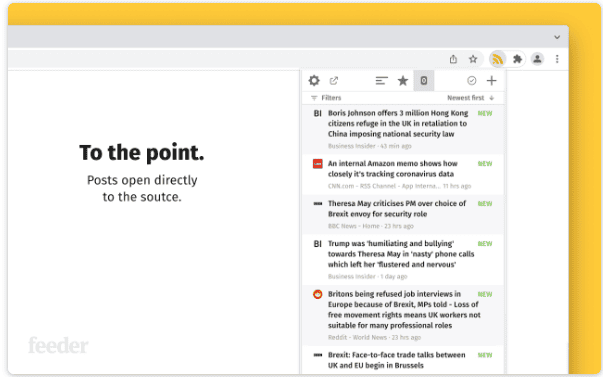This screenshot has height=377, width=603.
Task: Click BBC icon on Brexit trade talks post
Action: pos(318,355)
